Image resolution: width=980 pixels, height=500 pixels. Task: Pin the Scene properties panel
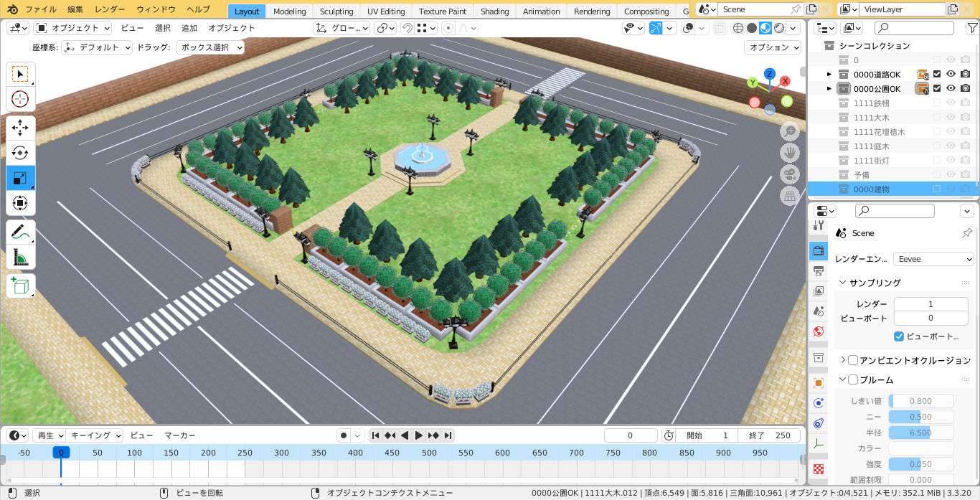tap(966, 233)
